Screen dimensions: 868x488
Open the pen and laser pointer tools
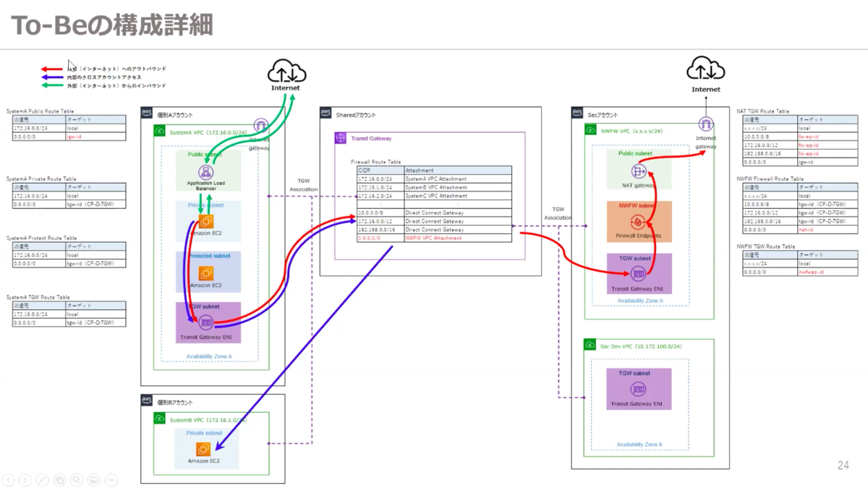pyautogui.click(x=43, y=479)
